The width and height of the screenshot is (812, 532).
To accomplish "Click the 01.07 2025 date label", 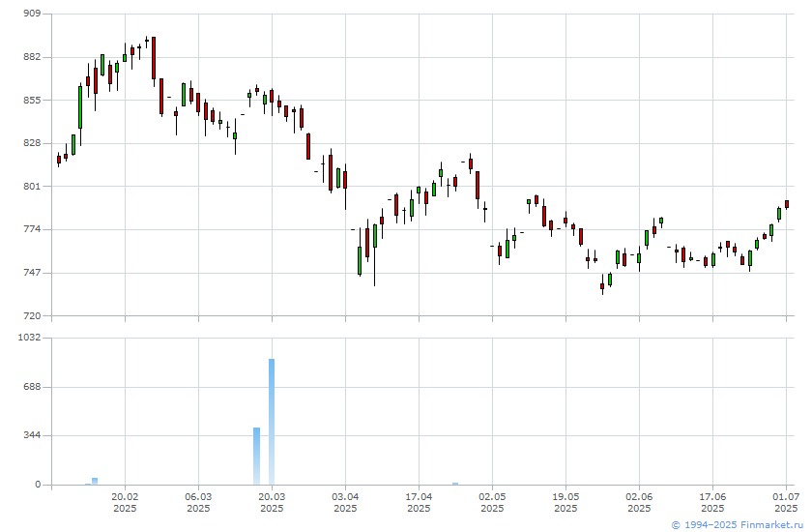I will pos(787,502).
